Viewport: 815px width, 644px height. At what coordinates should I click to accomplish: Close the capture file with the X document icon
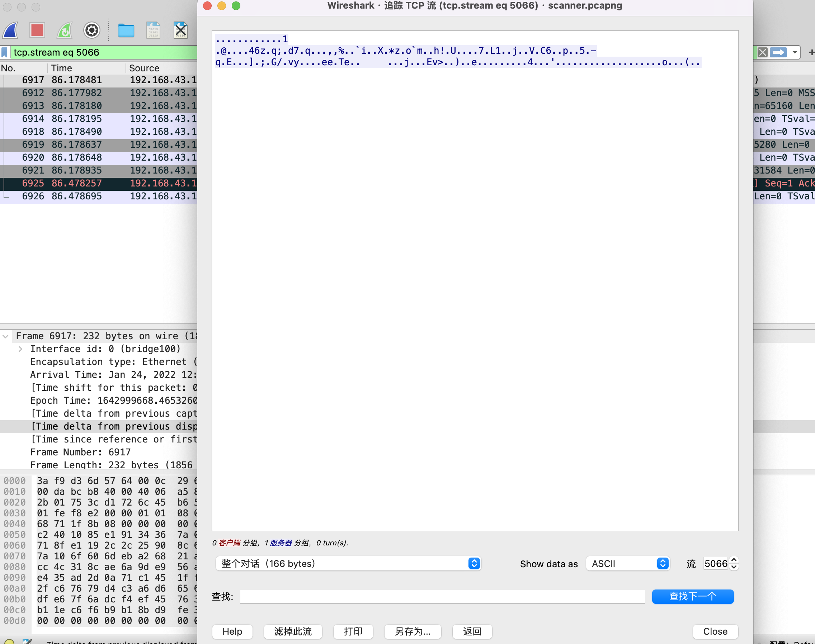coord(180,30)
